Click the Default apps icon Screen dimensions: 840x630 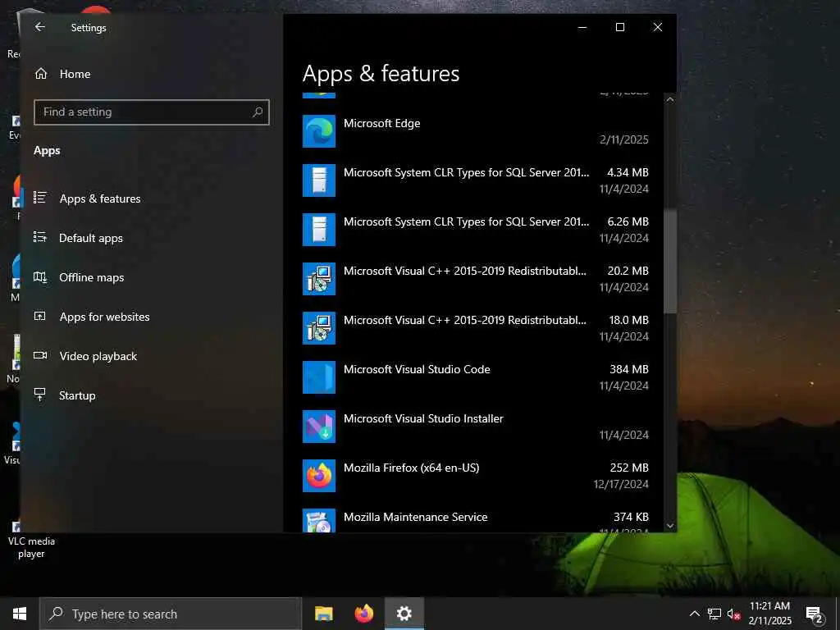[x=40, y=237]
